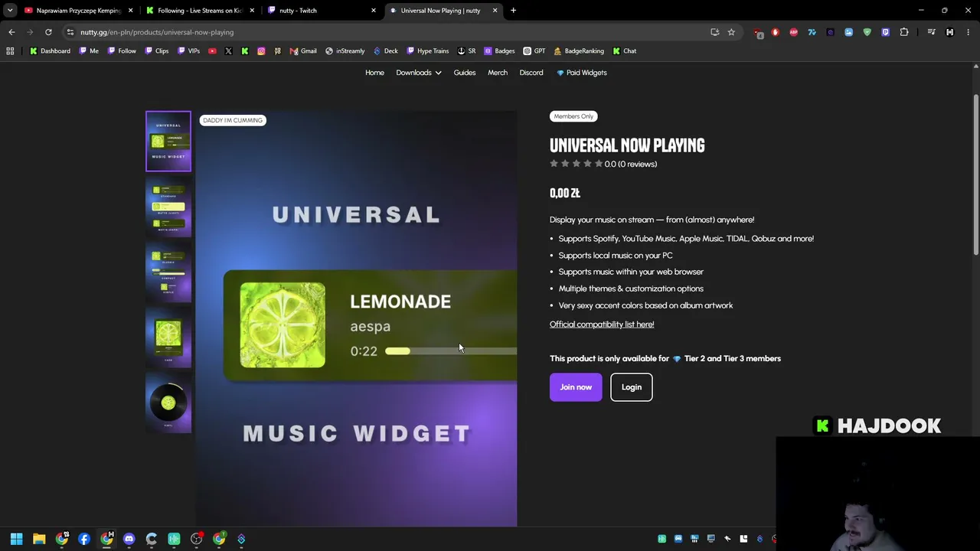Open the tab search dropdown arrow

[x=10, y=11]
